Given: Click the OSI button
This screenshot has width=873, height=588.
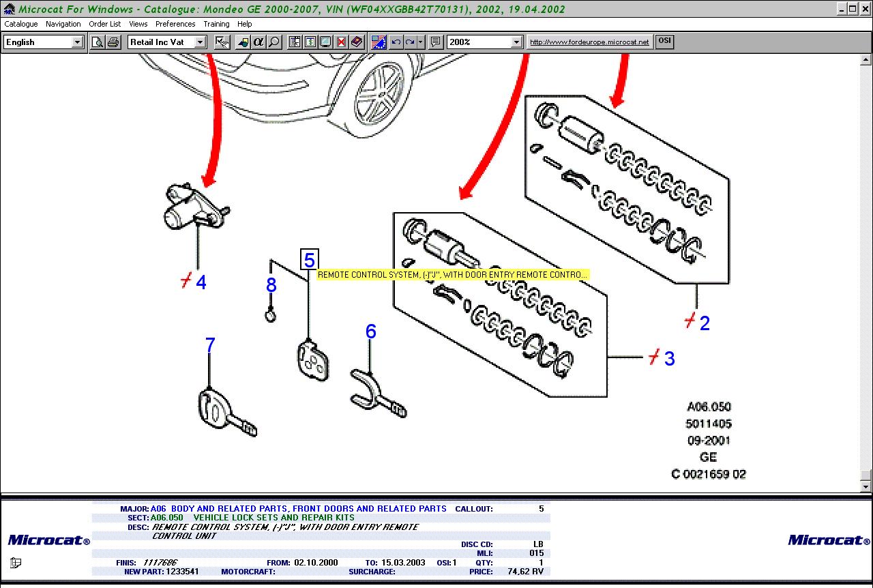Looking at the screenshot, I should point(664,41).
